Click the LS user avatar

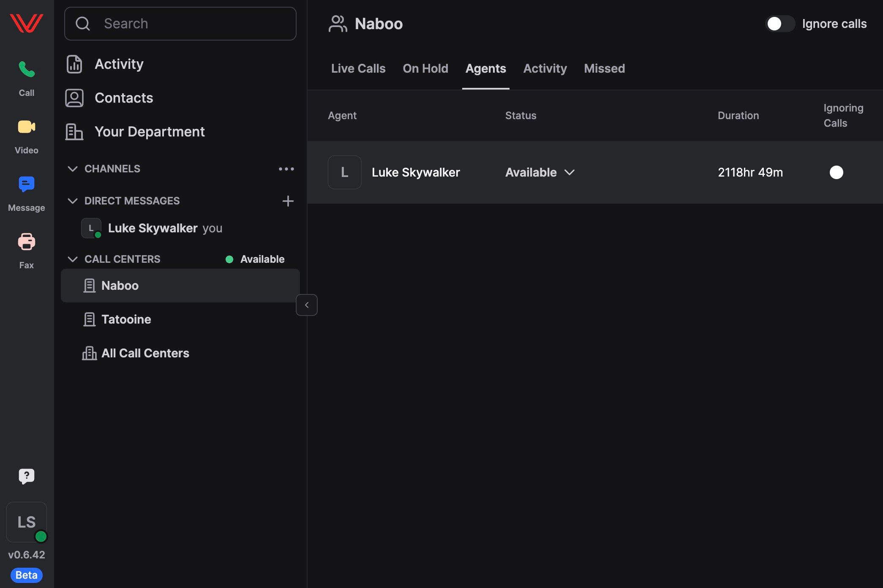point(26,522)
